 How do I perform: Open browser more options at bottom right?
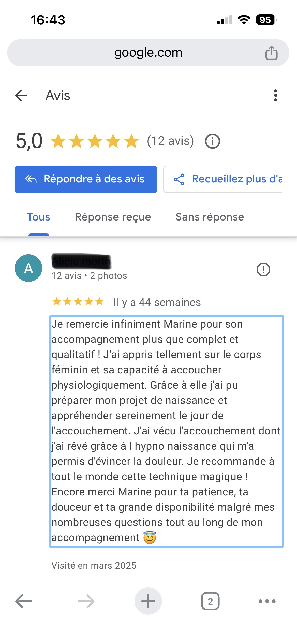[x=267, y=601]
